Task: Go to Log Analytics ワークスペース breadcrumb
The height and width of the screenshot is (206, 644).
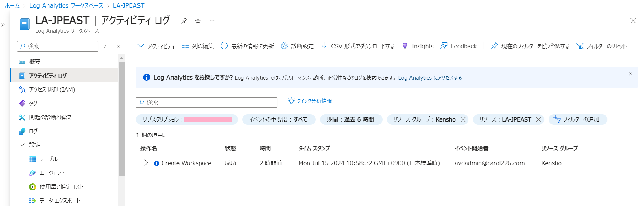Action: point(66,5)
